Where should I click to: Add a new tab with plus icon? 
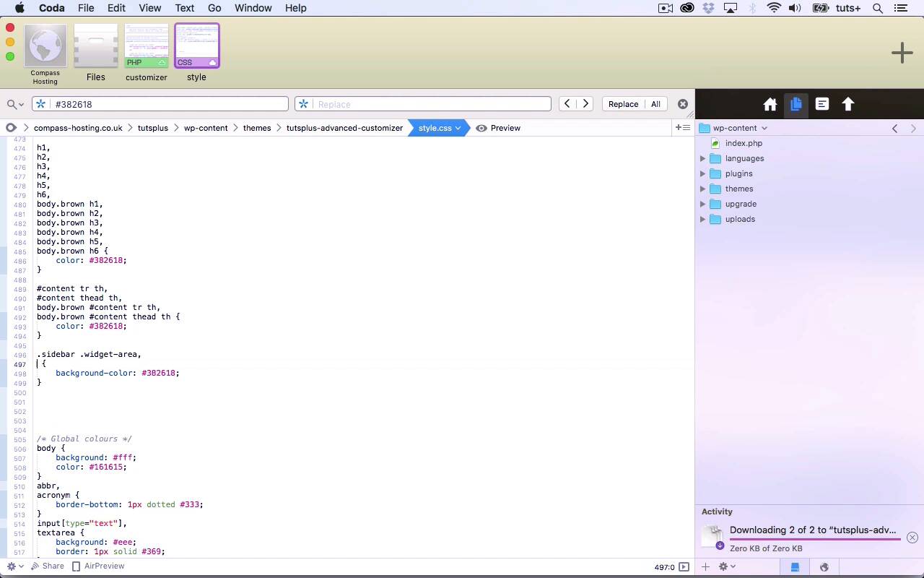click(902, 53)
